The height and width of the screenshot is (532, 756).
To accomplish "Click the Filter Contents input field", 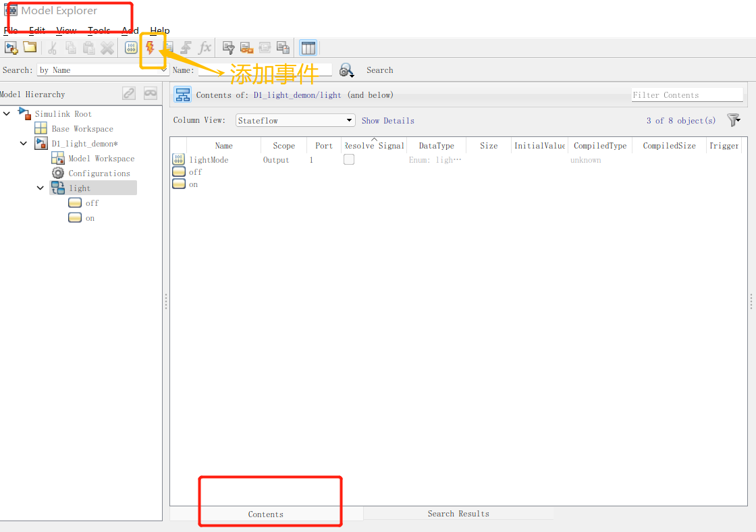I will pyautogui.click(x=686, y=95).
